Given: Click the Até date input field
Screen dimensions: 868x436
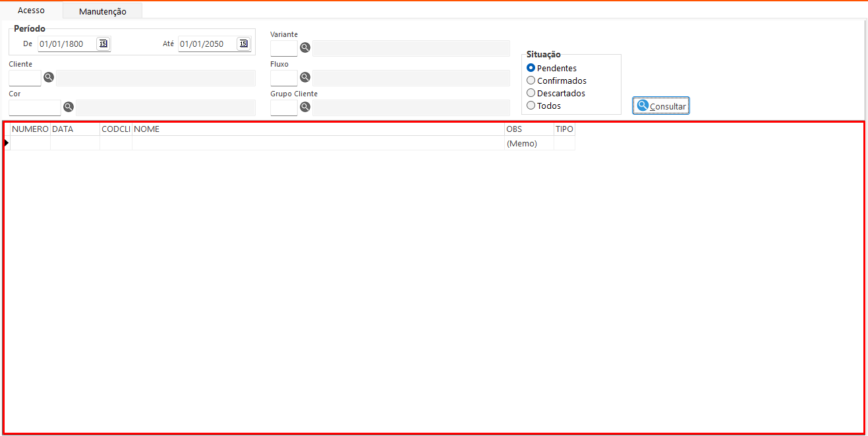Looking at the screenshot, I should [x=206, y=44].
